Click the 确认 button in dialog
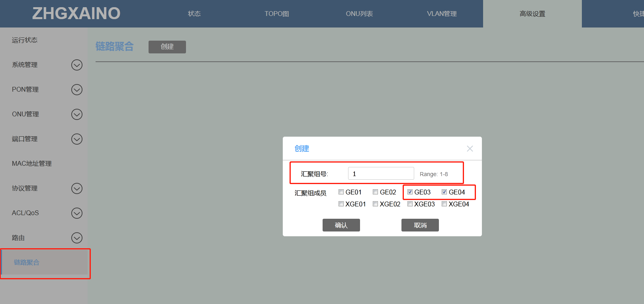The width and height of the screenshot is (644, 304). click(341, 225)
